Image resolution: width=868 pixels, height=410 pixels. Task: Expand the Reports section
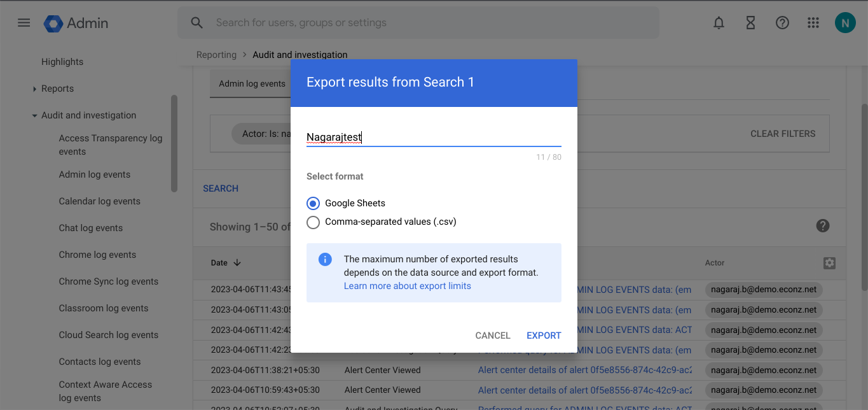click(34, 89)
